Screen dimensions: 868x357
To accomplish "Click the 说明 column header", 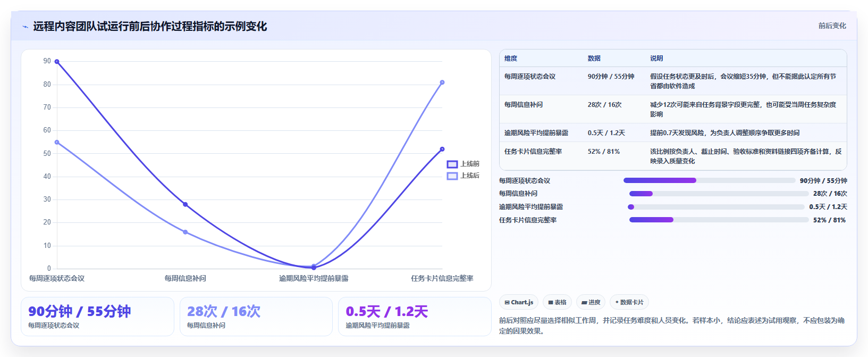I will coord(656,59).
